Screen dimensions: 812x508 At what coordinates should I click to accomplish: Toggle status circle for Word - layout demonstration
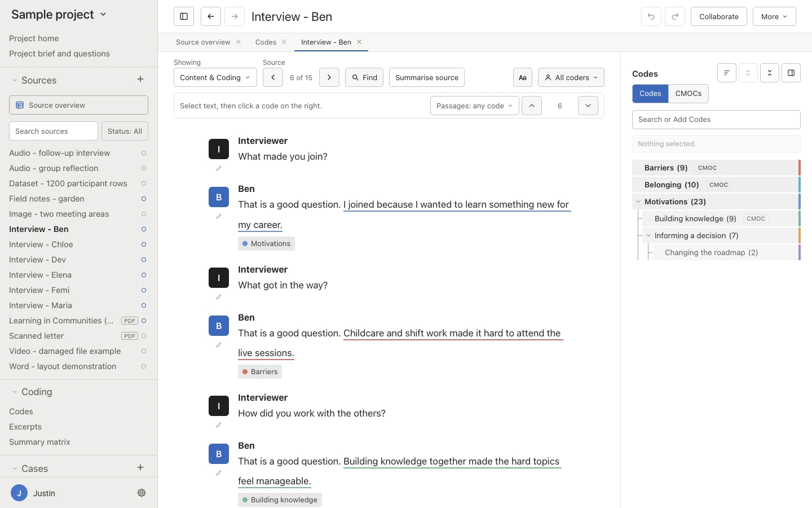pyautogui.click(x=144, y=366)
